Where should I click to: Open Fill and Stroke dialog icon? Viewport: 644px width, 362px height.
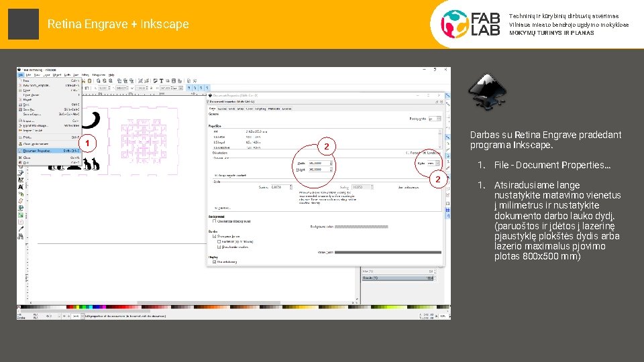click(155, 81)
